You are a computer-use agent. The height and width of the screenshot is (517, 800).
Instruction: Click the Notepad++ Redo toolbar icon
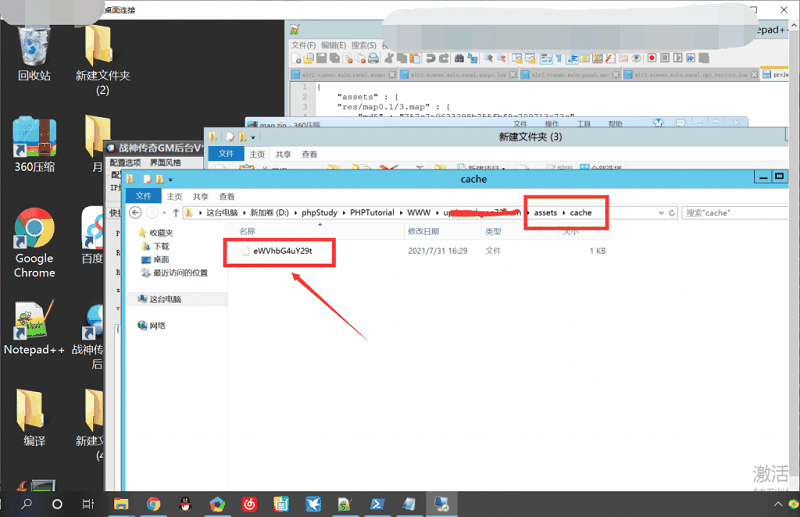point(444,59)
